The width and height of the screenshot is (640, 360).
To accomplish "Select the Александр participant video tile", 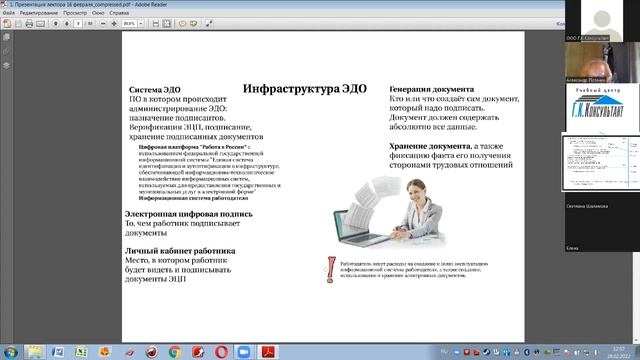I will click(602, 62).
